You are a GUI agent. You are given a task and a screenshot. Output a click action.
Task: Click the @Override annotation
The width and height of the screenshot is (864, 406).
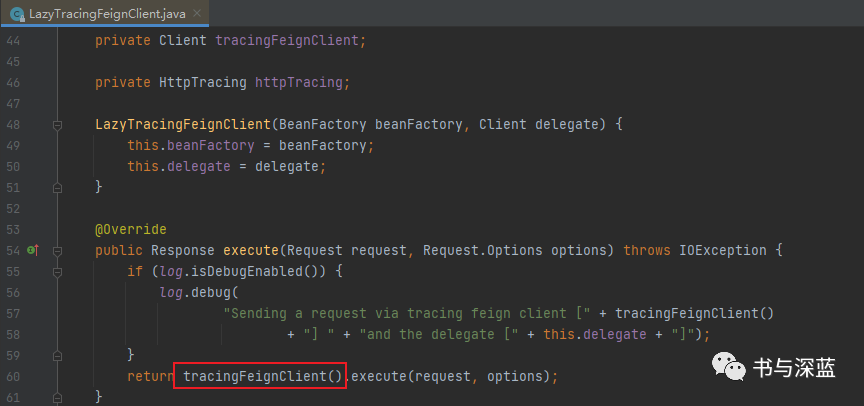[x=131, y=230]
